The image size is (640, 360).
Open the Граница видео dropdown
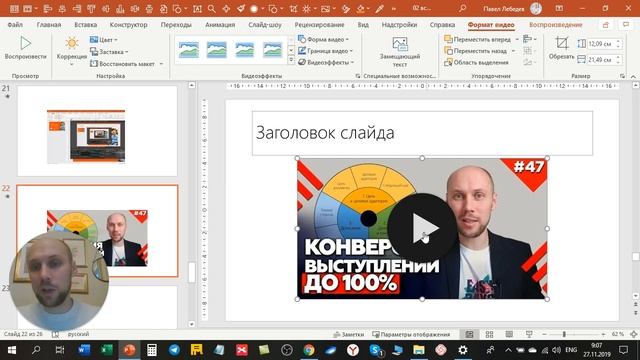(325, 51)
